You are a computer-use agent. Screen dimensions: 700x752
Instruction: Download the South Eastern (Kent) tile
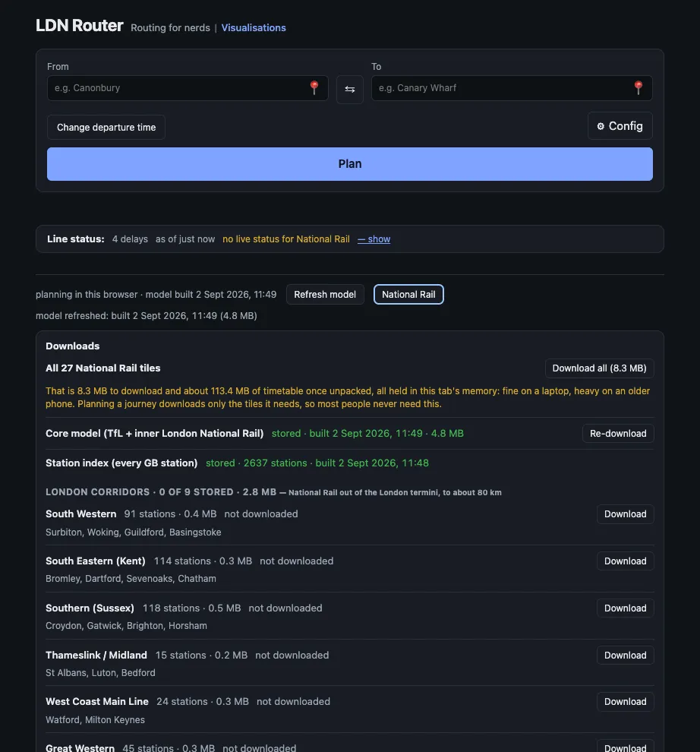pos(625,561)
